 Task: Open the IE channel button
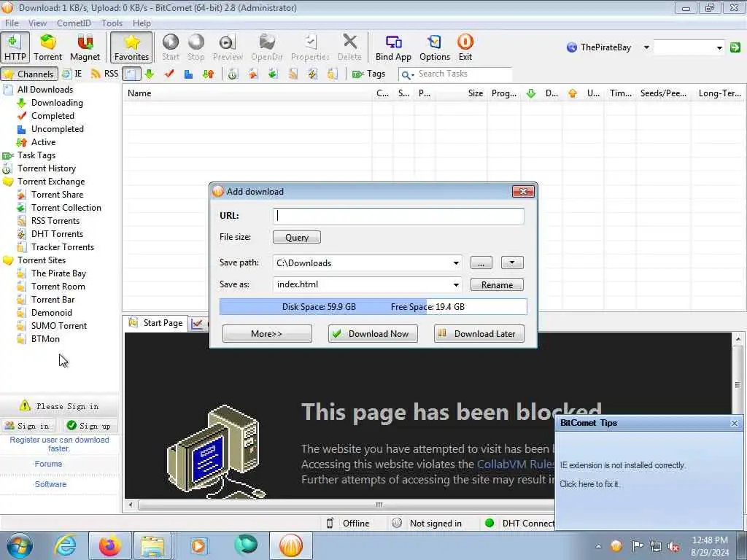coord(72,74)
